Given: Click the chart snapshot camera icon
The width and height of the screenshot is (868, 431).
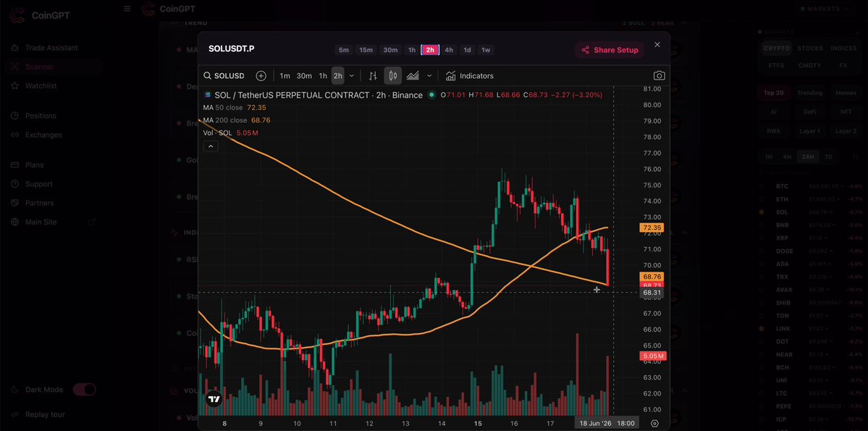Looking at the screenshot, I should (659, 76).
